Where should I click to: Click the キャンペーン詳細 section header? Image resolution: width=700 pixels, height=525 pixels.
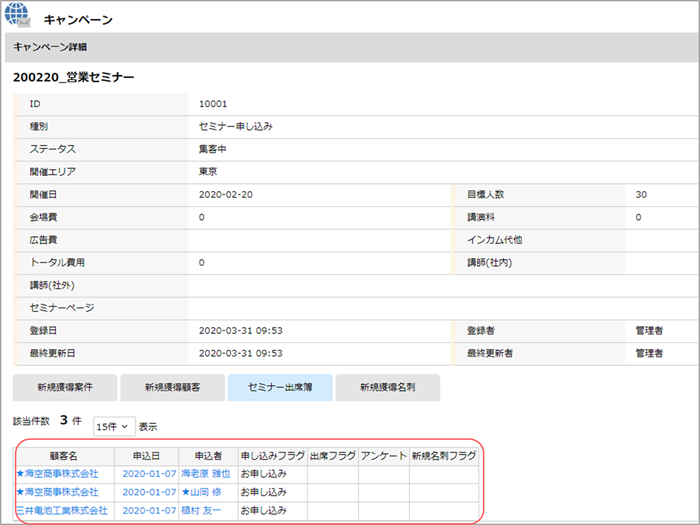(x=50, y=47)
